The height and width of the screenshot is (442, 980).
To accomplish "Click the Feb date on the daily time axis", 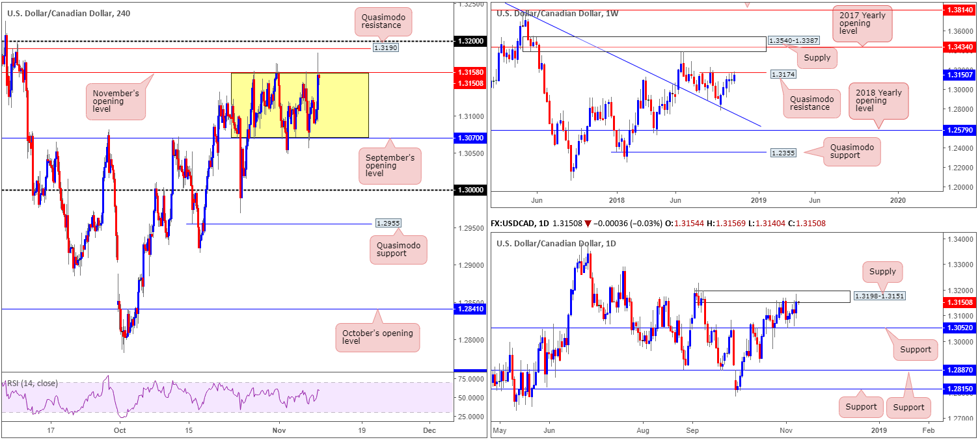I will 929,430.
